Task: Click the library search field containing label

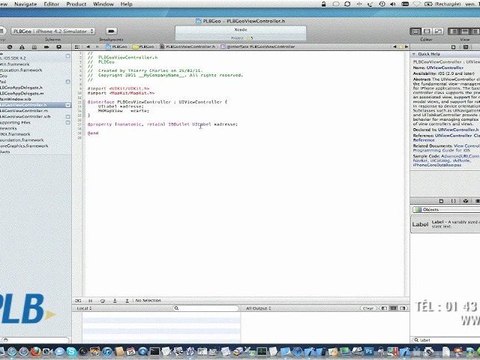Action: pyautogui.click(x=446, y=340)
